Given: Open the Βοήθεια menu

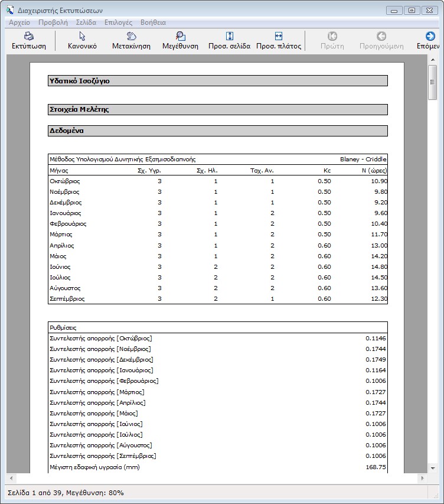Looking at the screenshot, I should pos(153,22).
